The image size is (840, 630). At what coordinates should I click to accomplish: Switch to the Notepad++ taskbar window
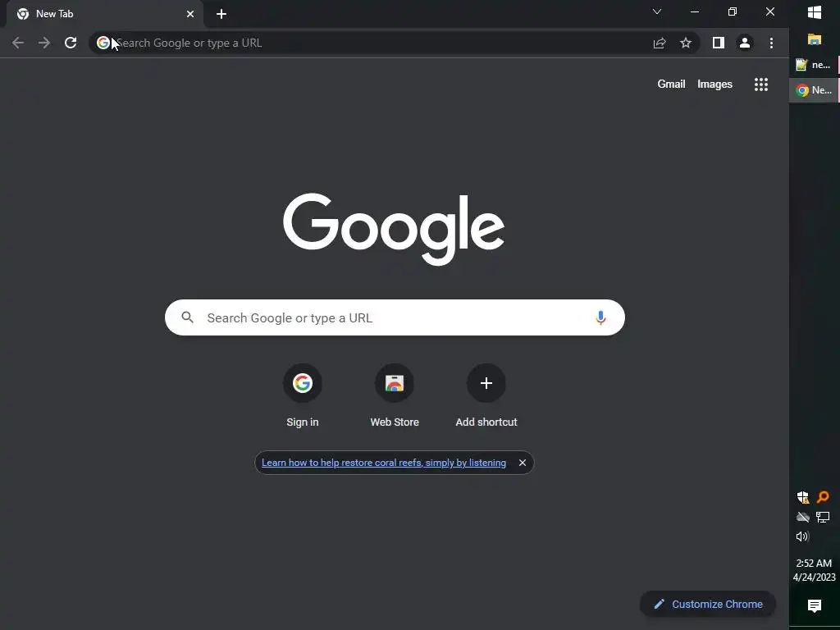point(815,65)
